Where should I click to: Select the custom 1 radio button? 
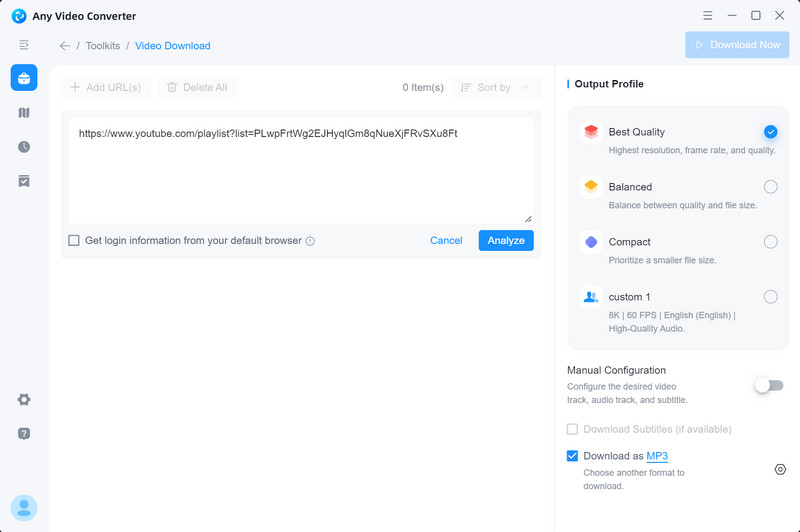[x=770, y=297]
